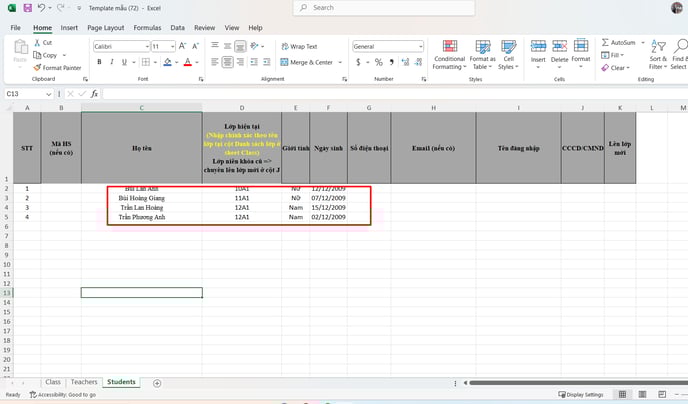Screen dimensions: 688x404
Task: Apply Accounting dollar number format
Action: 358,62
